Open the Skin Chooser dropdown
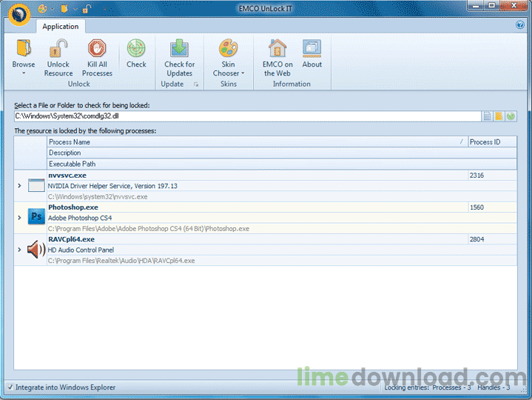Image resolution: width=532 pixels, height=400 pixels. pos(229,73)
